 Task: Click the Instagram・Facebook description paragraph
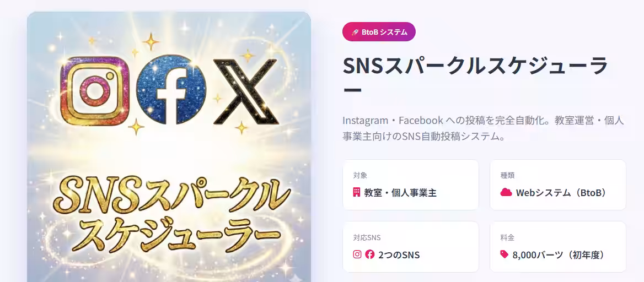coord(484,128)
